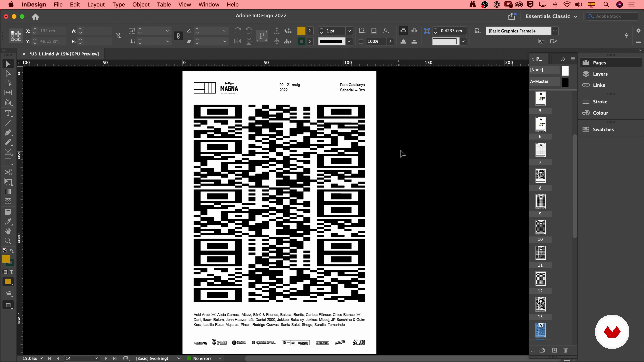Select the Gradient Feather tool
This screenshot has width=644, height=362.
[x=8, y=201]
